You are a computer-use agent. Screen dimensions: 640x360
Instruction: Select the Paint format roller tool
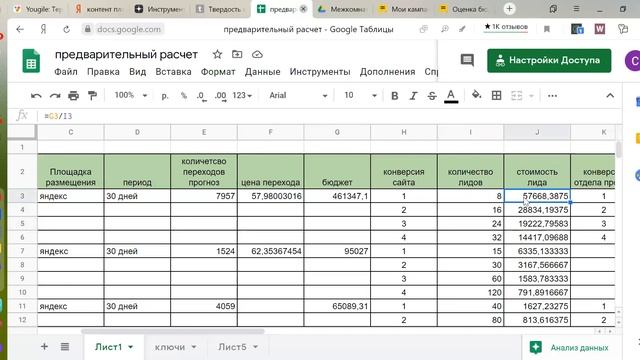pyautogui.click(x=92, y=96)
